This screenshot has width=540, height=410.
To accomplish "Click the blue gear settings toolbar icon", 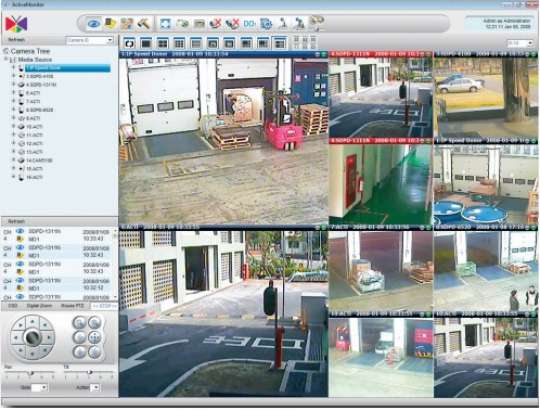I will 266,23.
